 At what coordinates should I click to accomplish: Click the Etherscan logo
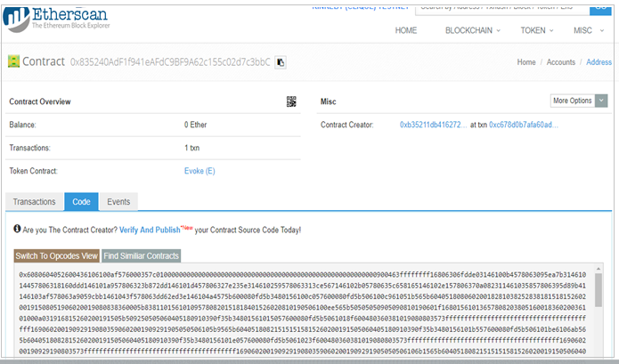coord(56,19)
